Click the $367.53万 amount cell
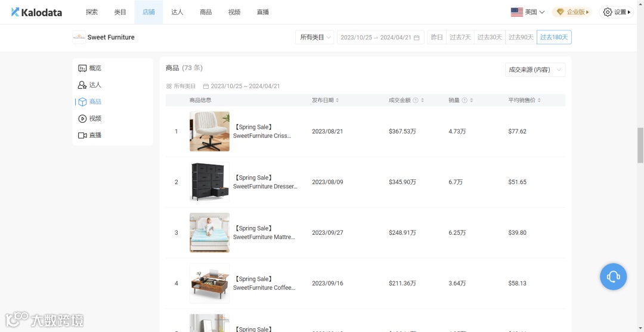Screen dimensions: 644x332 click(402, 131)
